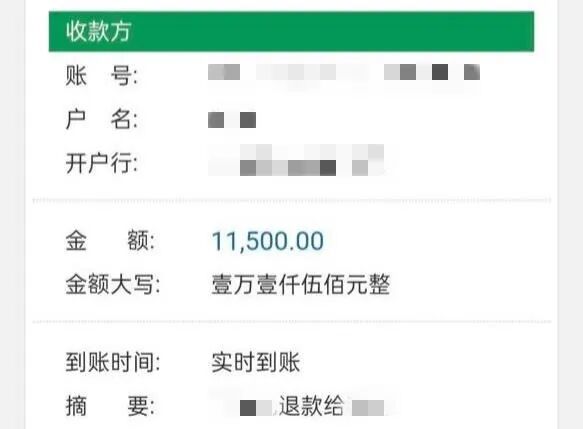Tap the blurred name after 退款给
583x429 pixels.
(x=368, y=408)
